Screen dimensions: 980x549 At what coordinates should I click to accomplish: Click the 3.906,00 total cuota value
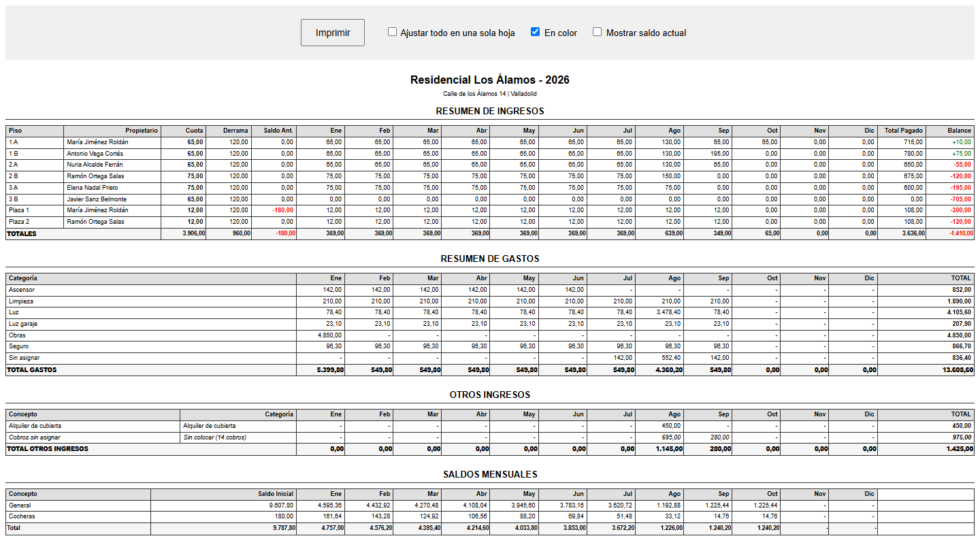(x=193, y=233)
